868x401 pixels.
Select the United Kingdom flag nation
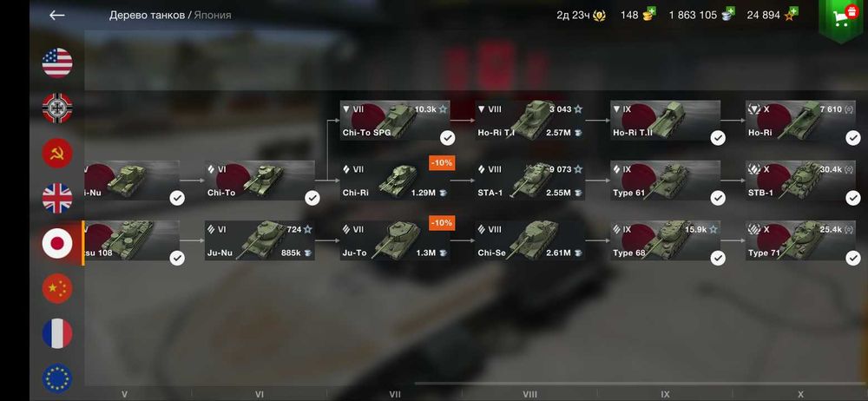pos(57,198)
